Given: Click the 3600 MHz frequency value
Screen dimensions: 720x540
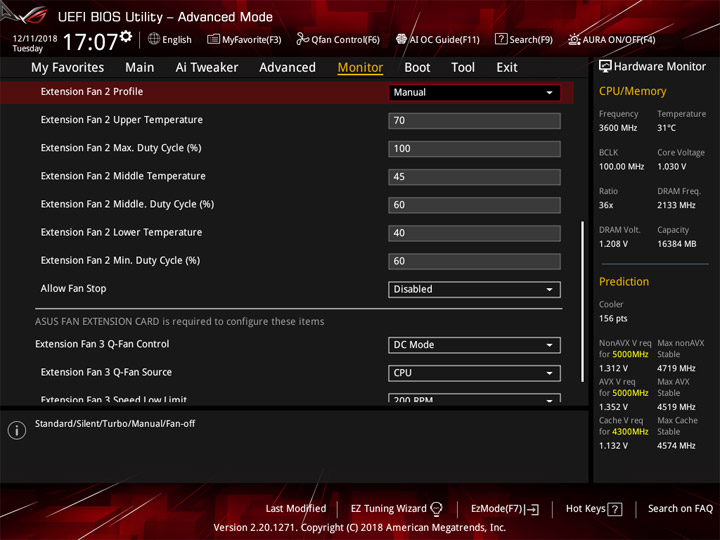Looking at the screenshot, I should (x=618, y=128).
